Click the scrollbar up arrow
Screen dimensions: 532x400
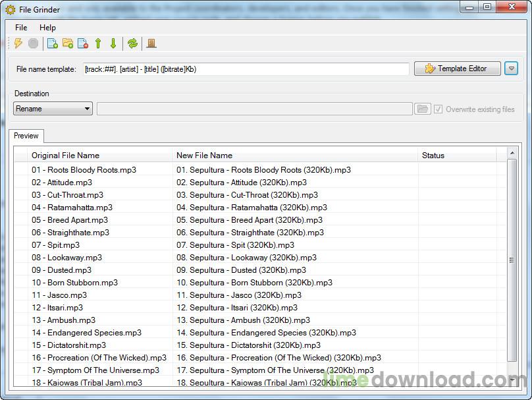[x=512, y=153]
